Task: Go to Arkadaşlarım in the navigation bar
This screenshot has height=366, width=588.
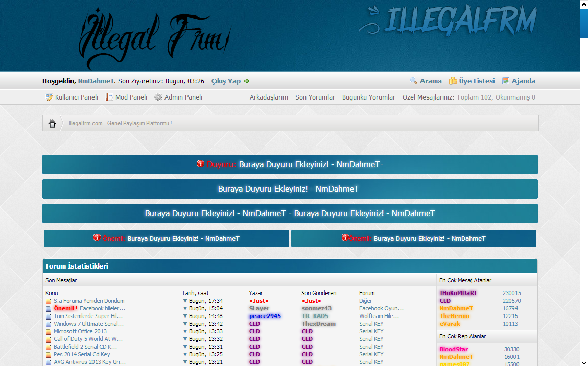Action: pos(269,97)
